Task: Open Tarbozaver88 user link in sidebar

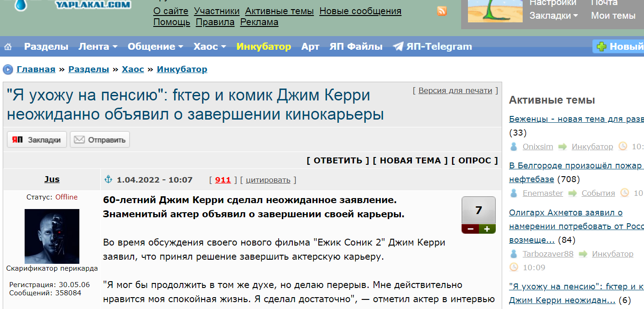Action: (548, 254)
